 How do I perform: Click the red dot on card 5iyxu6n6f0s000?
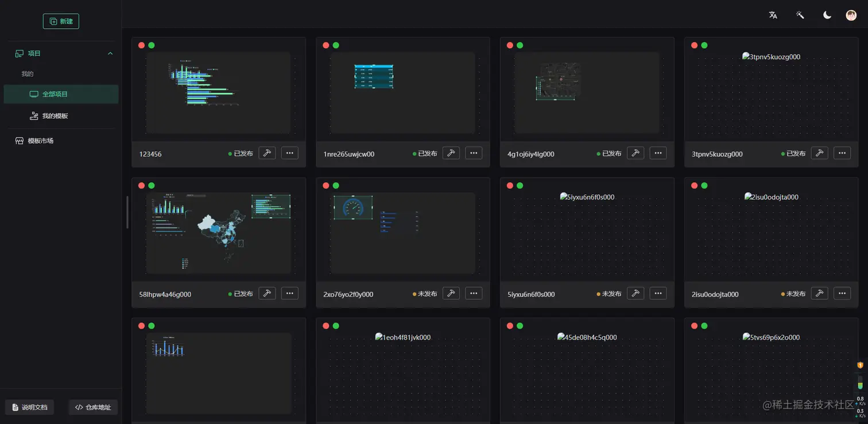(x=510, y=186)
